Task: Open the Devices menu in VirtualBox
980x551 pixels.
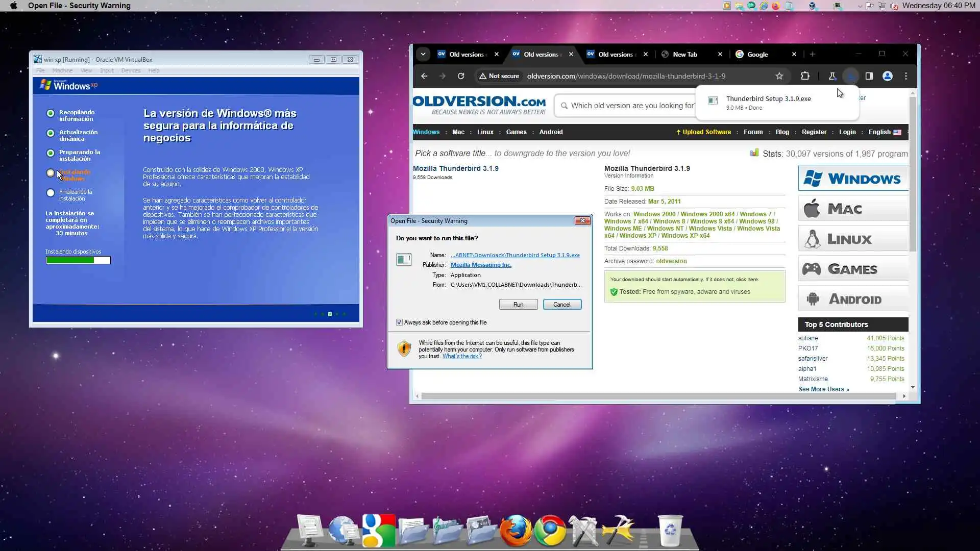Action: tap(131, 70)
